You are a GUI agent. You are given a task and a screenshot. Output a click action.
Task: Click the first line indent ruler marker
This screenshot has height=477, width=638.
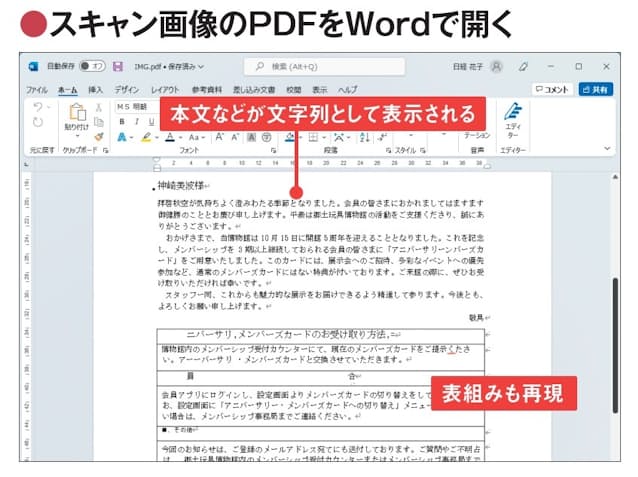coord(157,160)
